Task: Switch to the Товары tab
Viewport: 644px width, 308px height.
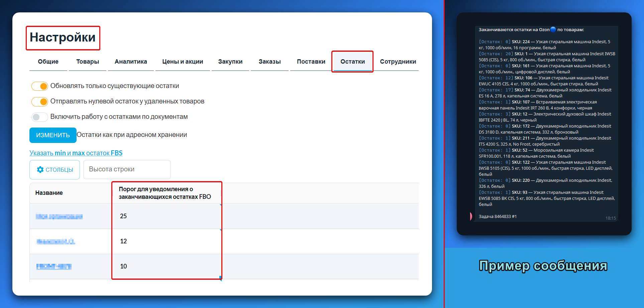Action: [88, 62]
